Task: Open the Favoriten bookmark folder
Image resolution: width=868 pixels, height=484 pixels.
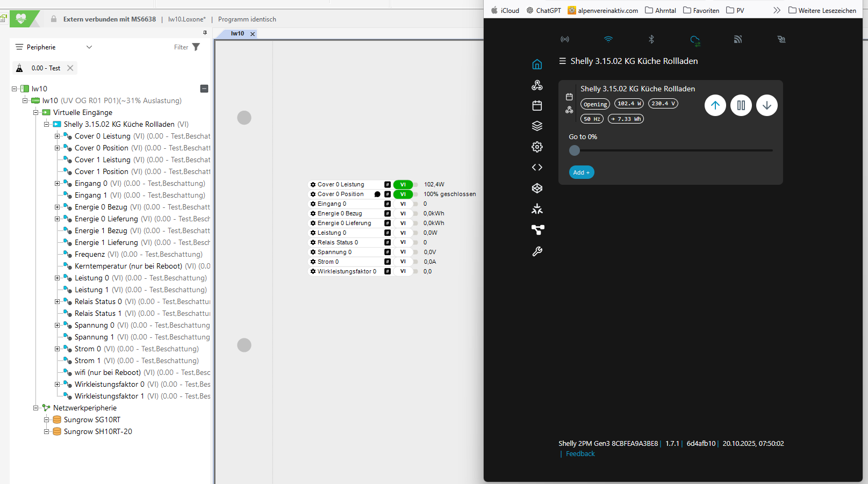Action: pos(701,10)
